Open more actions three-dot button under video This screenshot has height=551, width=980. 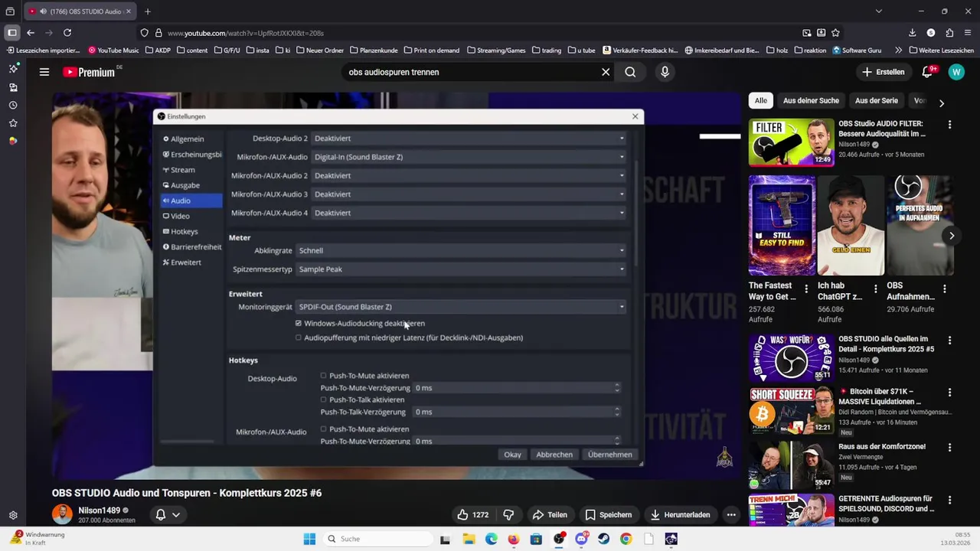tap(731, 514)
